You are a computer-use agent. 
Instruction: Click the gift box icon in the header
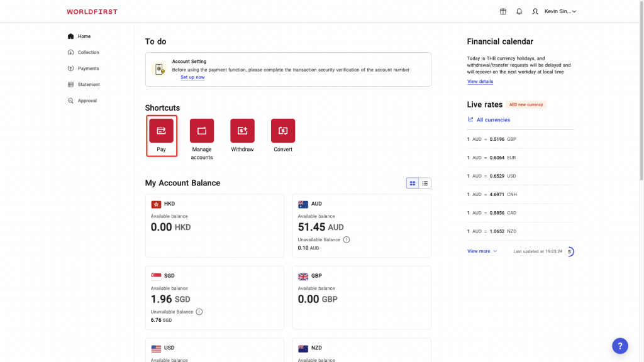pos(502,11)
